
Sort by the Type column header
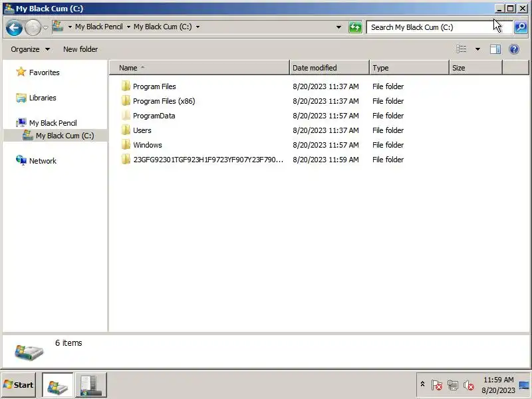(409, 68)
